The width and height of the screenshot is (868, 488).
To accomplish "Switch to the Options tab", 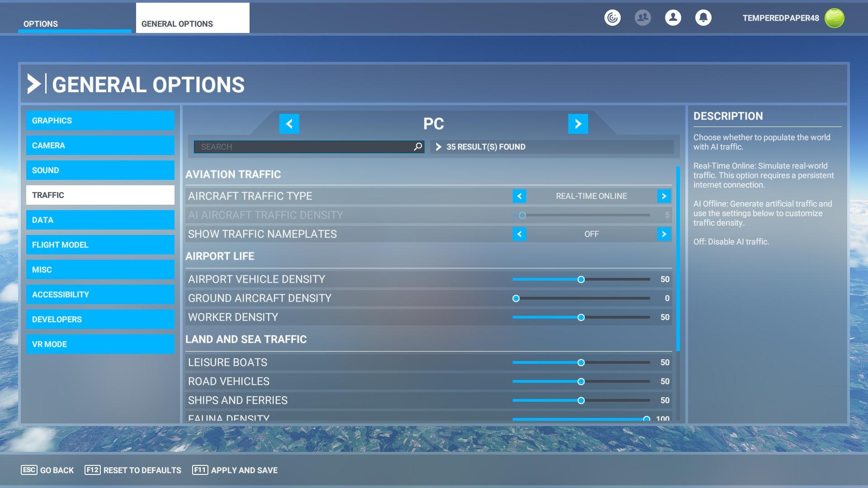I will tap(75, 23).
